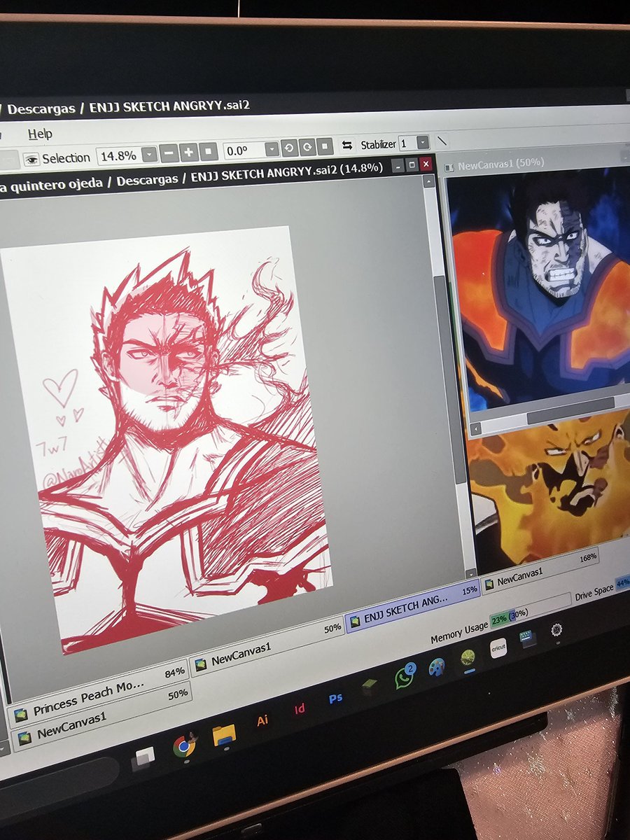Image resolution: width=630 pixels, height=840 pixels.
Task: Minimize the ENJJ SKETCH ANGRYY canvas window
Action: pos(398,167)
